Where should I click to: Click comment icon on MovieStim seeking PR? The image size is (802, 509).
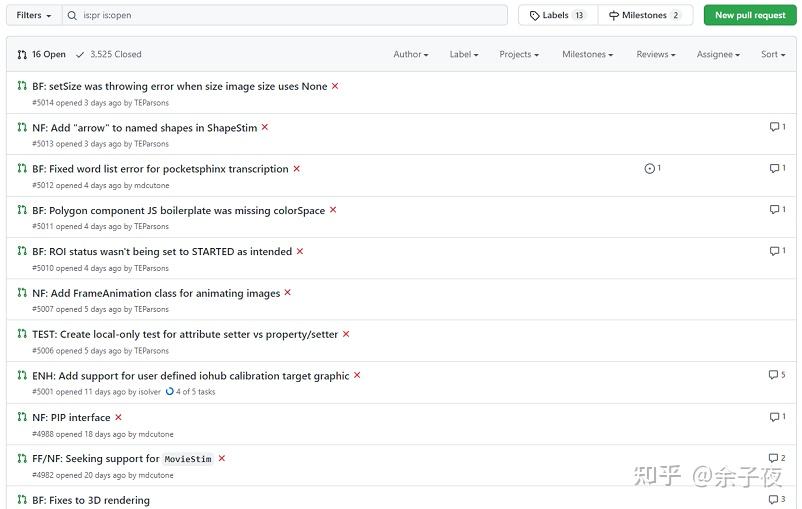(773, 458)
